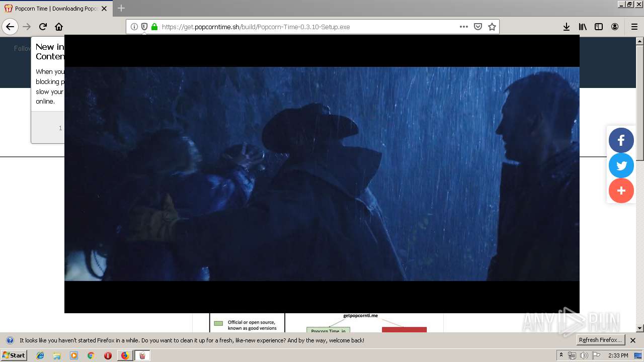Show site information icon in address bar
644x362 pixels.
pyautogui.click(x=134, y=27)
